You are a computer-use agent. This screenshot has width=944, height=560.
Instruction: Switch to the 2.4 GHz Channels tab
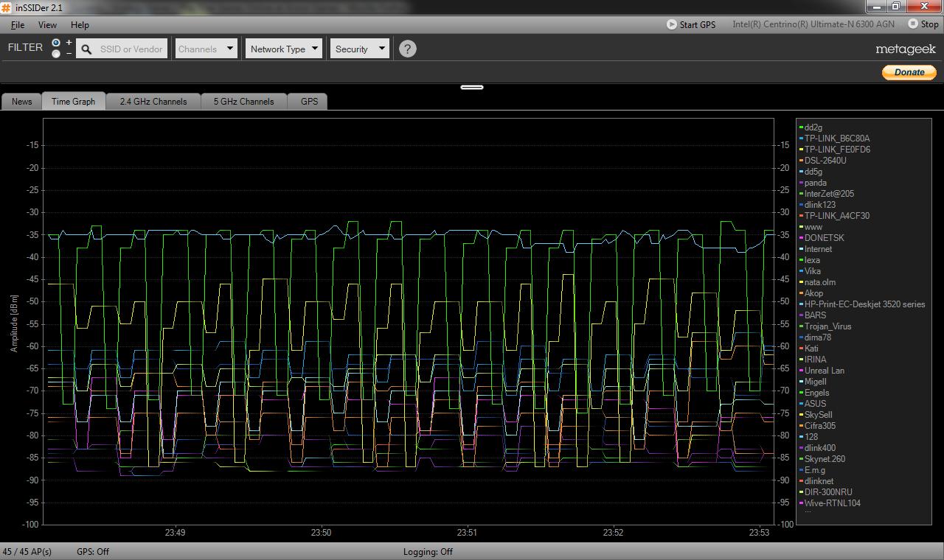tap(153, 102)
